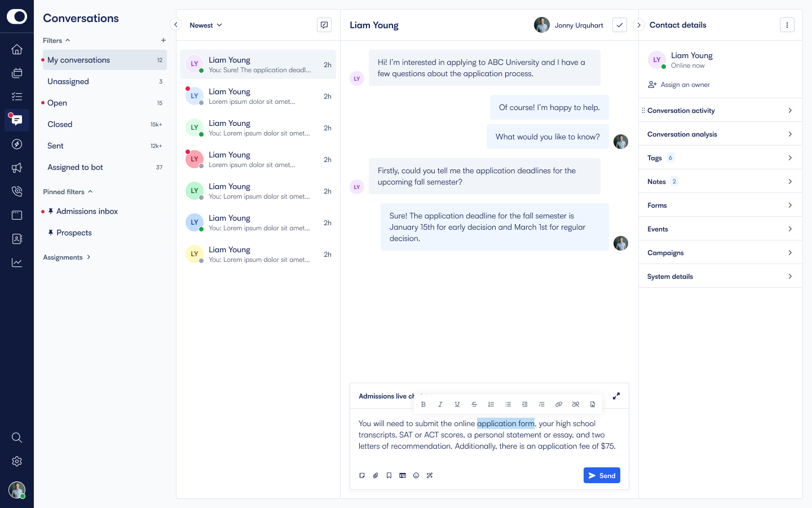Click the attachment paperclip icon
The width and height of the screenshot is (812, 508).
coord(376,475)
